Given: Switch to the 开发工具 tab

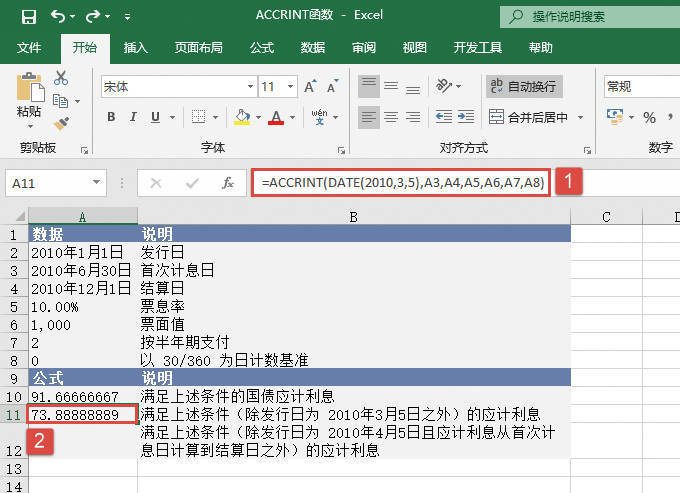Looking at the screenshot, I should click(x=477, y=47).
